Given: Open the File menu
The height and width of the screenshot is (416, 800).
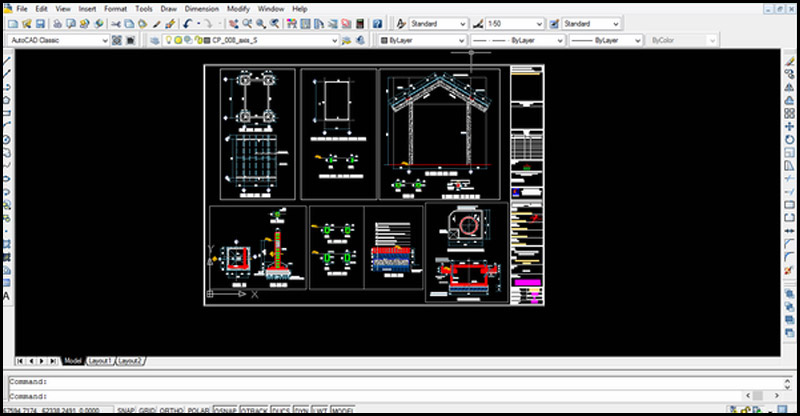Looking at the screenshot, I should (x=22, y=9).
